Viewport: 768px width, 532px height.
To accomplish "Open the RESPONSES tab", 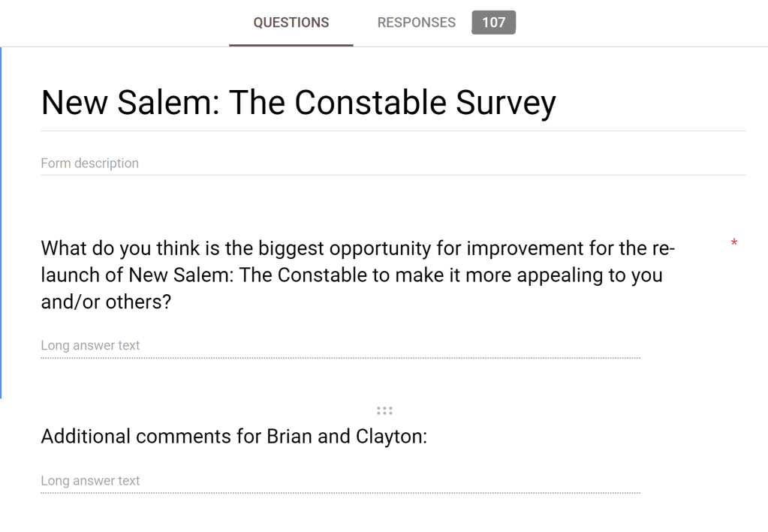I will [416, 23].
